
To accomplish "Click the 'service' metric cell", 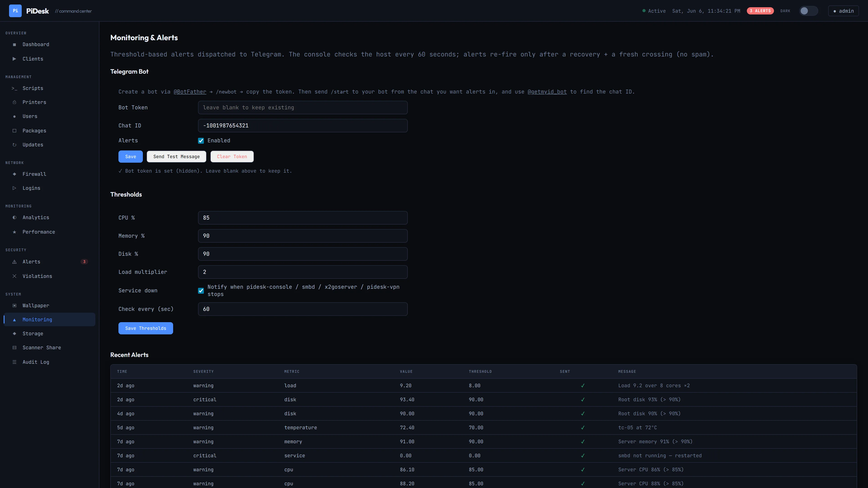I will pos(295,456).
